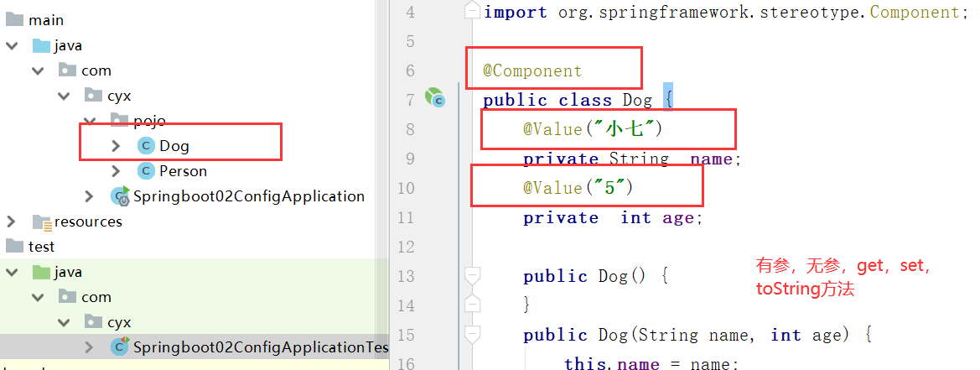Collapse the pojo package

pyautogui.click(x=90, y=121)
